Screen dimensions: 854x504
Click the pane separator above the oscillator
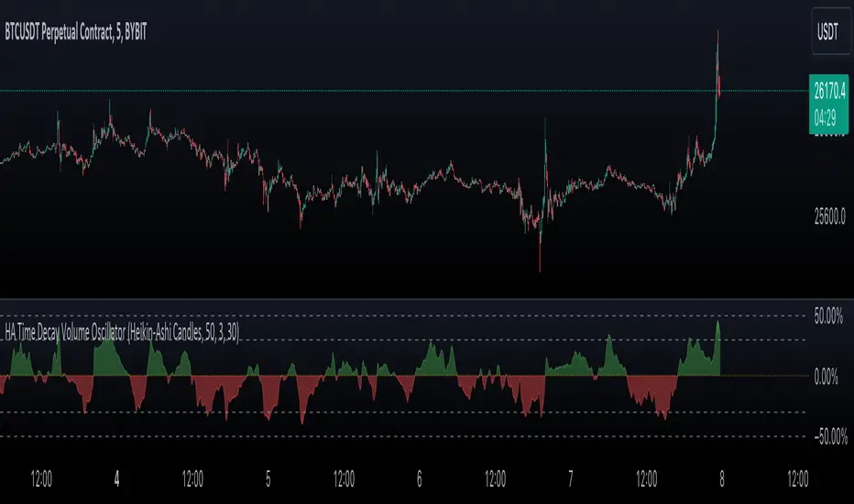tap(427, 299)
